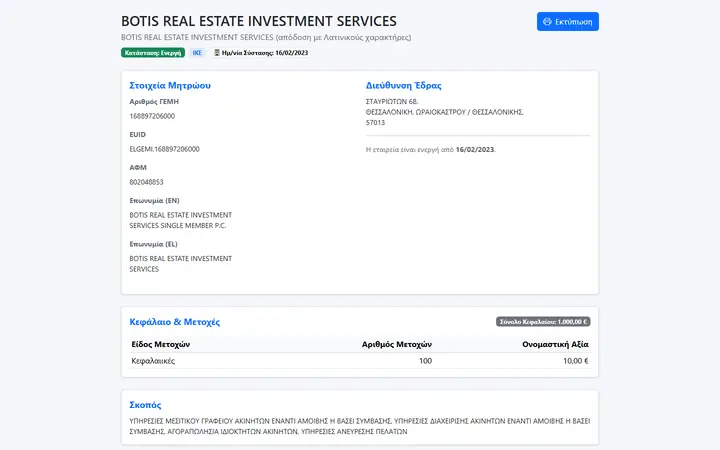
Task: Click the company purpose description paragraph
Action: 360,426
